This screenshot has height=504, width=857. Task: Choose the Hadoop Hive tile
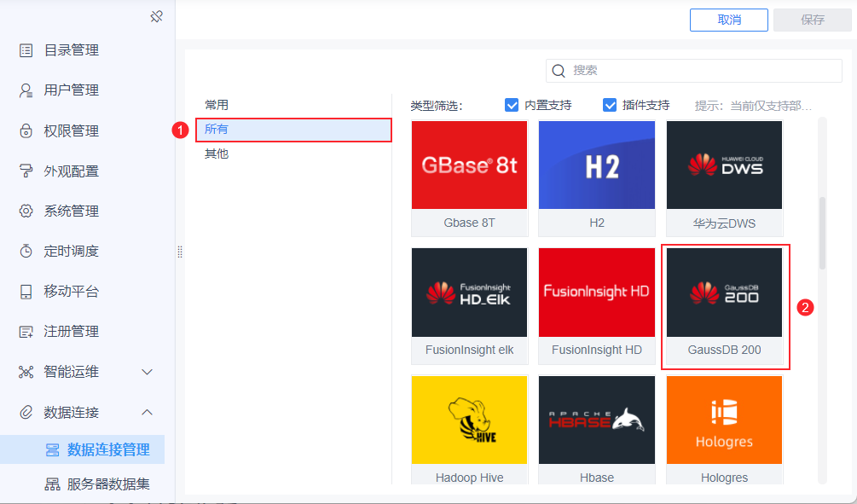470,430
